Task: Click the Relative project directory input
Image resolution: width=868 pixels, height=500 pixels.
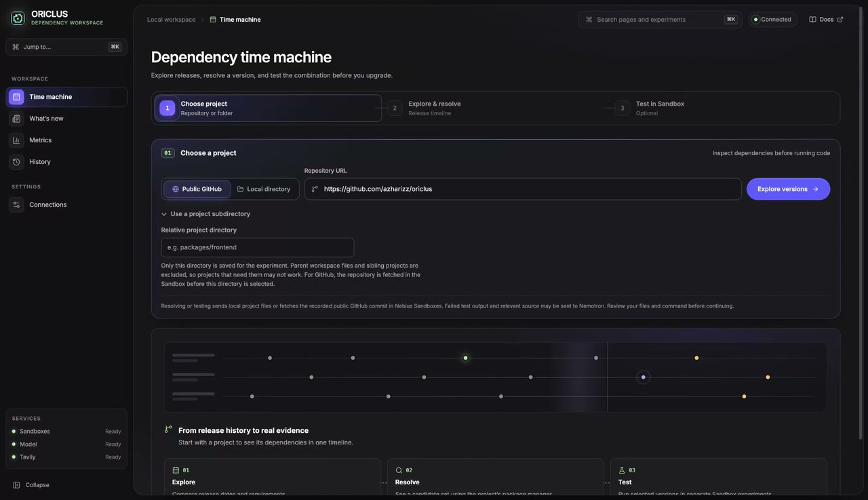Action: click(x=258, y=247)
